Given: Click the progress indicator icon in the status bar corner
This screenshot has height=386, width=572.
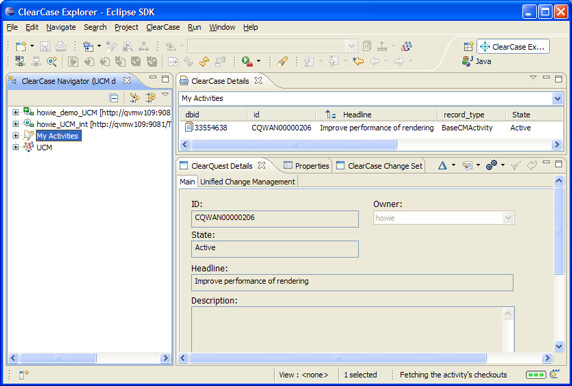Looking at the screenshot, I should [x=555, y=374].
